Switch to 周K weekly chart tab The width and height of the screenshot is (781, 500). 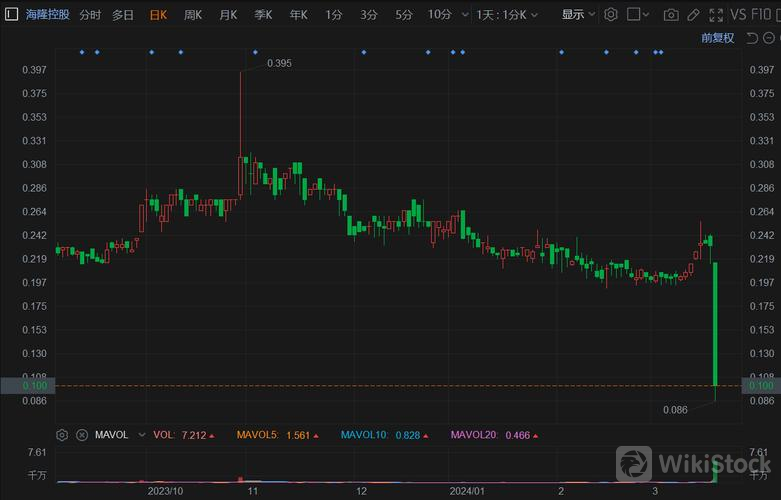192,15
